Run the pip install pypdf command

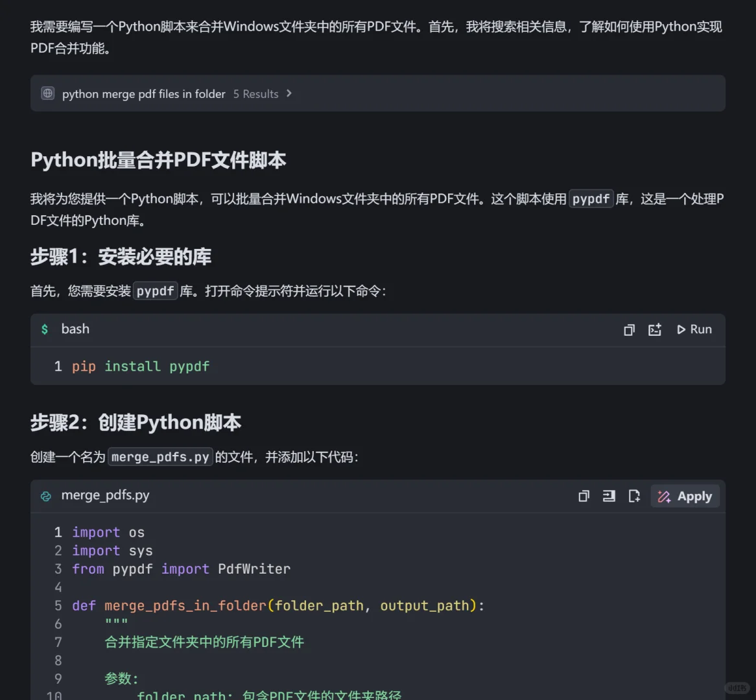pyautogui.click(x=694, y=329)
